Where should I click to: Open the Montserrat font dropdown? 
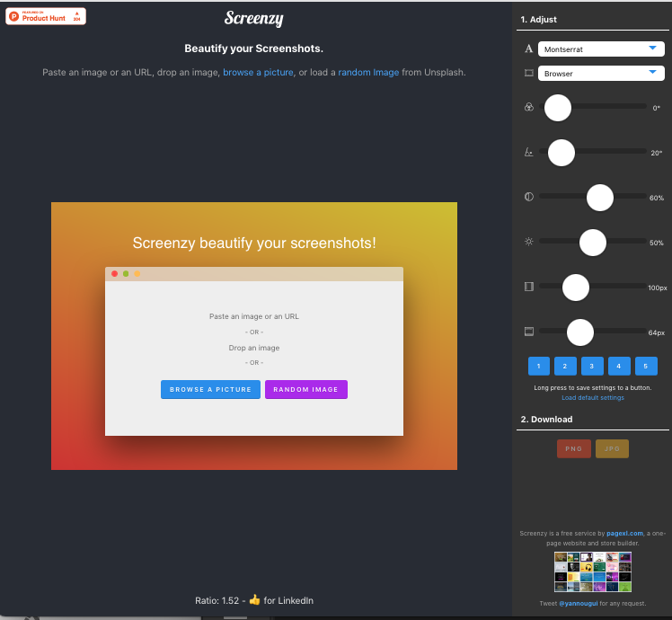(x=601, y=49)
